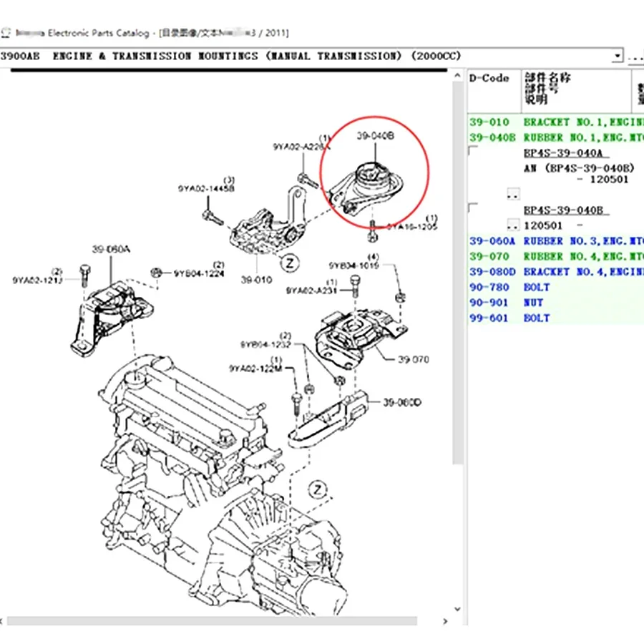The image size is (644, 644).
Task: Select row 39-060A RUBBER NO.3
Action: click(x=556, y=240)
